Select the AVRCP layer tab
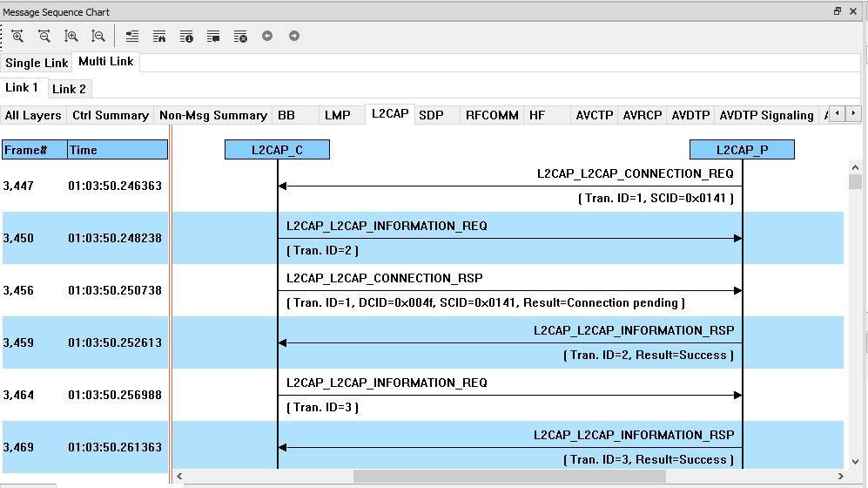This screenshot has height=488, width=868. point(643,115)
